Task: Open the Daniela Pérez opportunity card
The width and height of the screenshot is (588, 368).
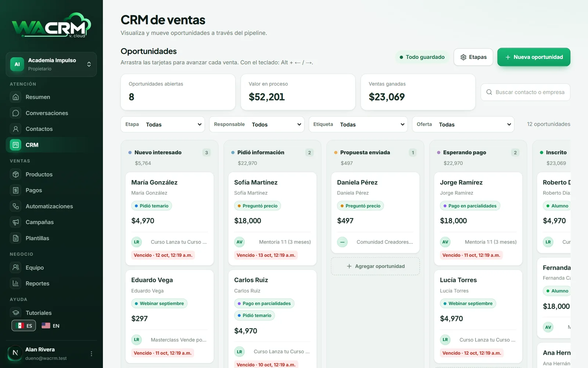Action: (x=375, y=213)
